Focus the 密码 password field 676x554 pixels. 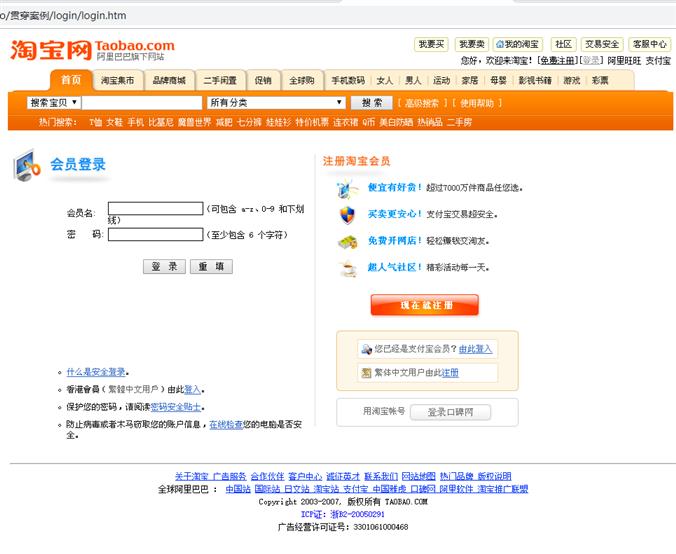(x=155, y=235)
